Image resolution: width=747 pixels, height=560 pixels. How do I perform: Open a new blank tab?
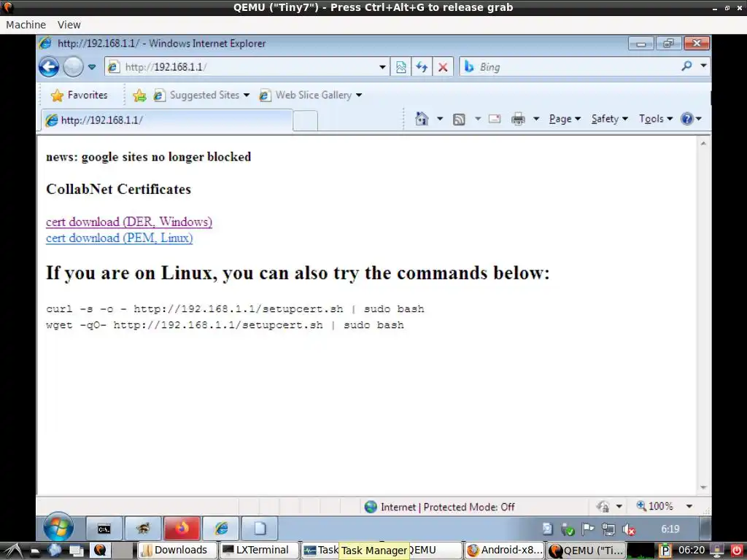point(305,120)
